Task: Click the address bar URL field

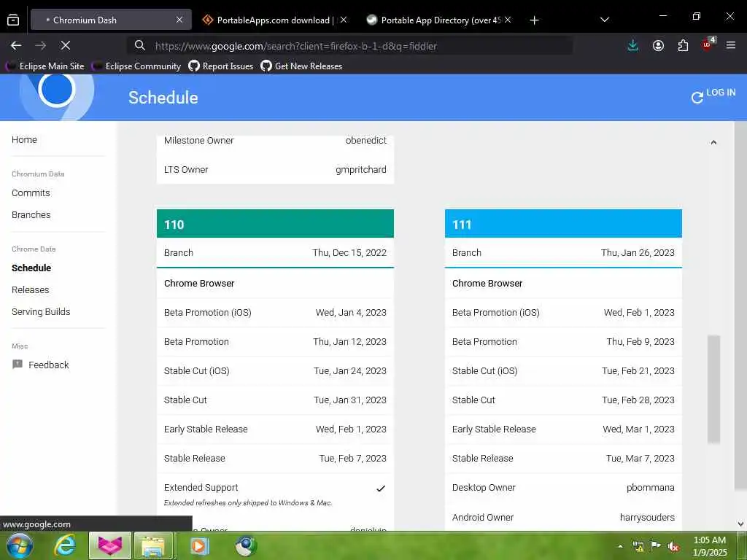Action: point(350,46)
